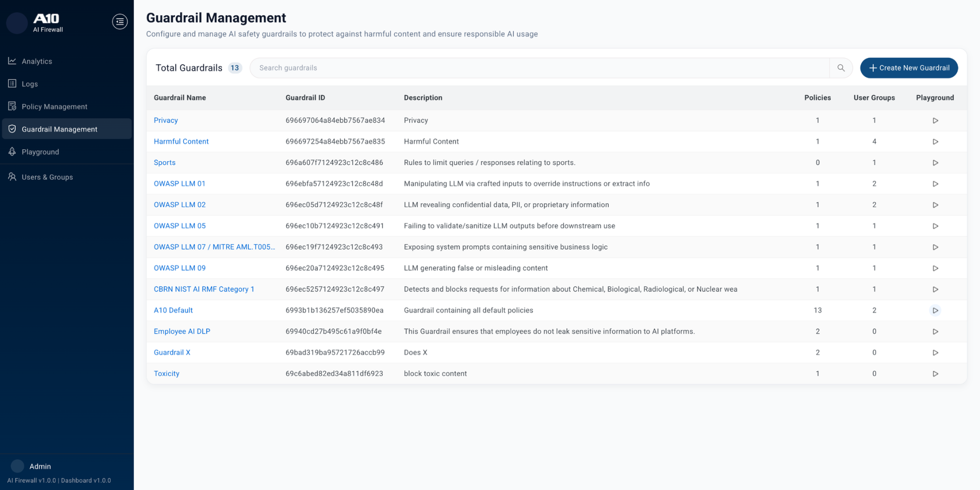The width and height of the screenshot is (980, 490).
Task: Click the search magnifier icon
Action: click(x=841, y=68)
